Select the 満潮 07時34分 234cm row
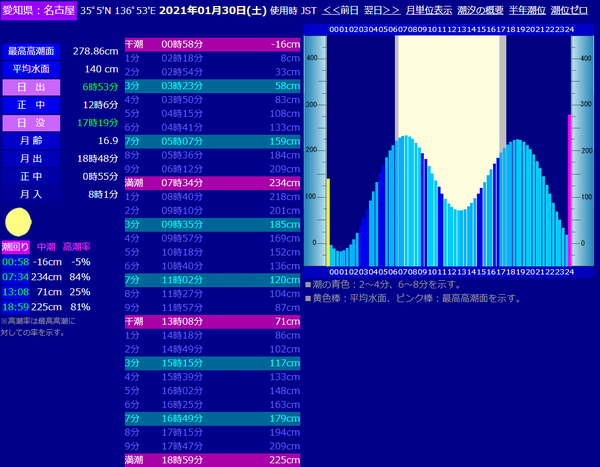The image size is (600, 467). [212, 183]
